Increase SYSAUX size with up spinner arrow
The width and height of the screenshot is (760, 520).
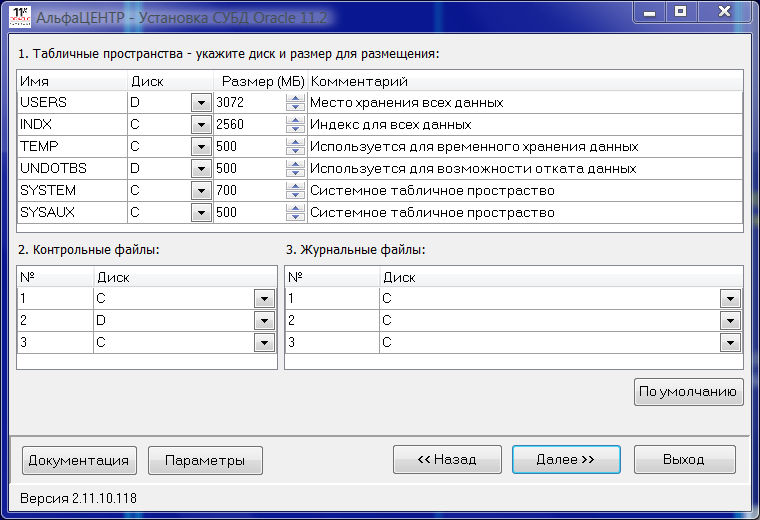pyautogui.click(x=295, y=208)
